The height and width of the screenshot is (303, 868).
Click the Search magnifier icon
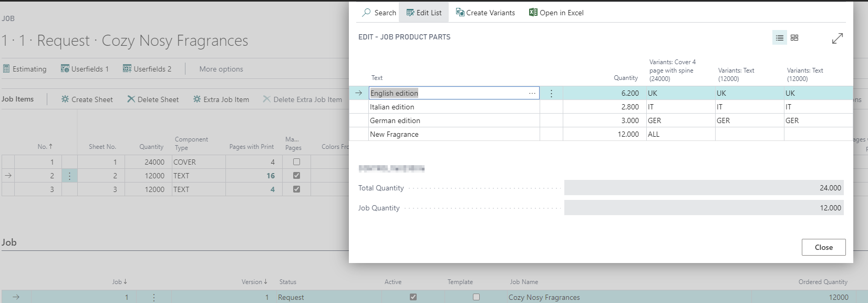tap(366, 12)
